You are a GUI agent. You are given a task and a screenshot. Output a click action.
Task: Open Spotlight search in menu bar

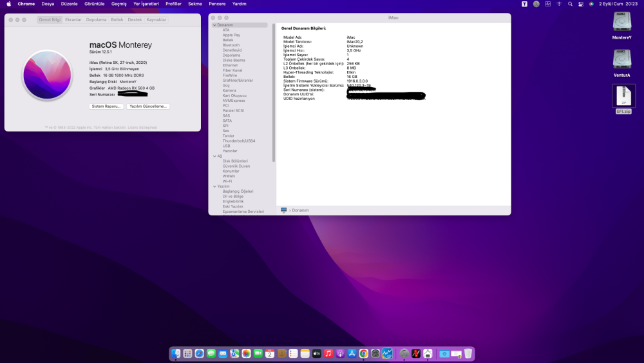tap(570, 4)
